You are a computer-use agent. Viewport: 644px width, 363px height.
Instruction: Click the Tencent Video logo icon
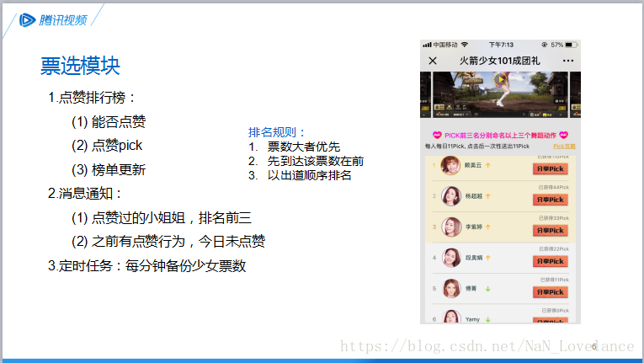[27, 19]
